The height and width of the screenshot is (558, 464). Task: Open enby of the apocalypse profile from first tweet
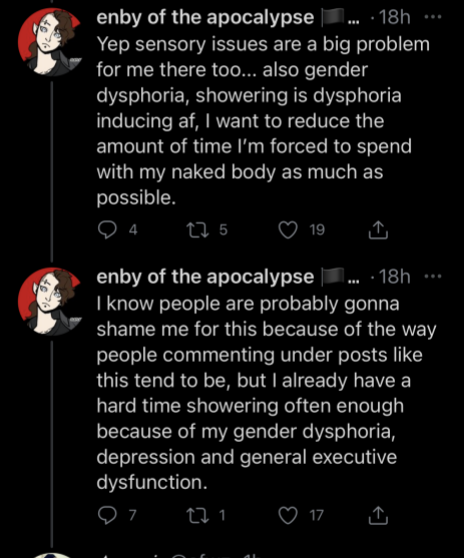point(205,17)
